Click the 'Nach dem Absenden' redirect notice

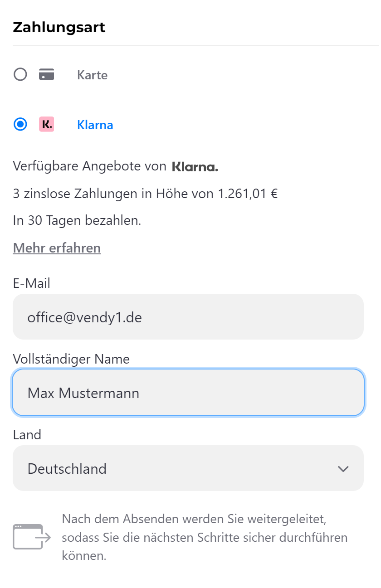[205, 537]
